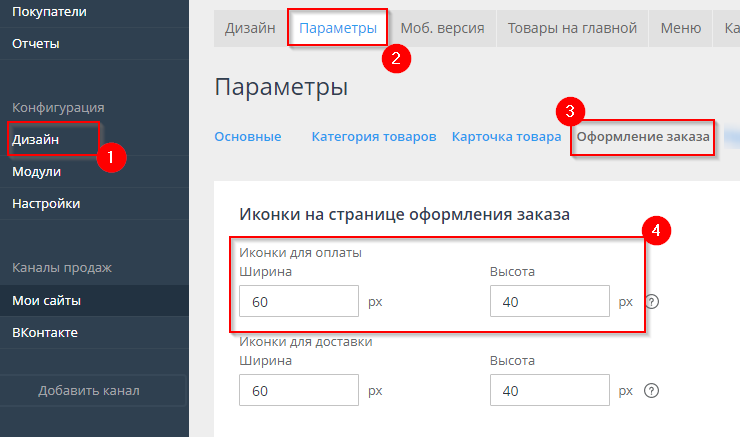740x437 pixels.
Task: Open the Категория товаров link
Action: tap(373, 137)
